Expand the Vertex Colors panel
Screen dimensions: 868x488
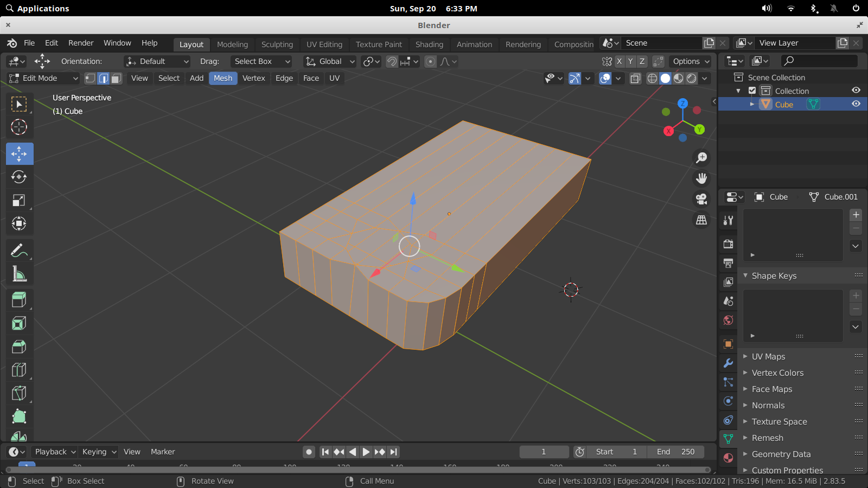tap(777, 373)
